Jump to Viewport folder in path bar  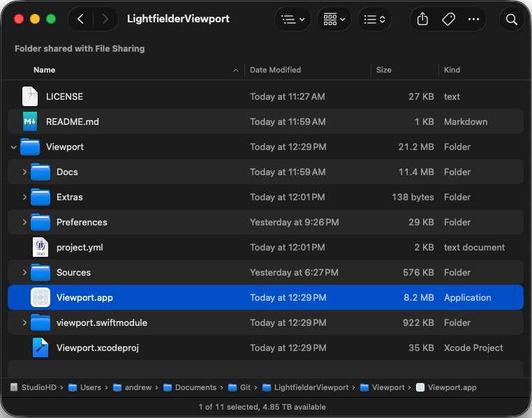(x=383, y=387)
